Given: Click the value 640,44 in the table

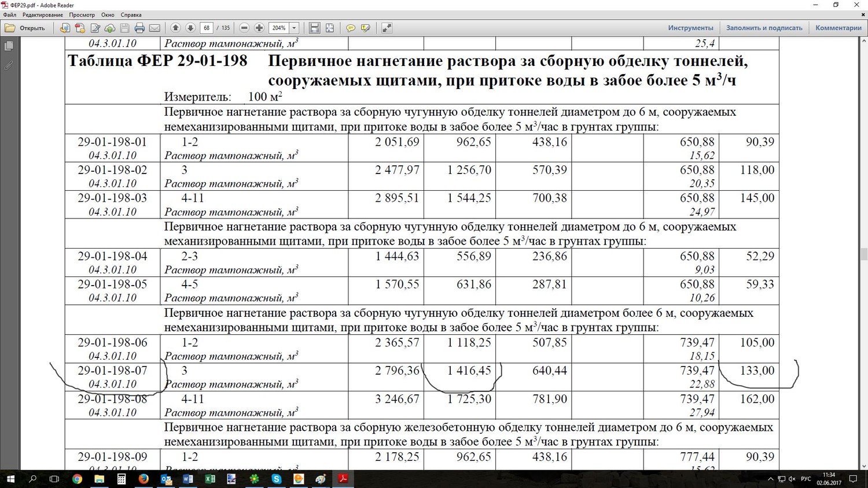Looking at the screenshot, I should pos(550,371).
